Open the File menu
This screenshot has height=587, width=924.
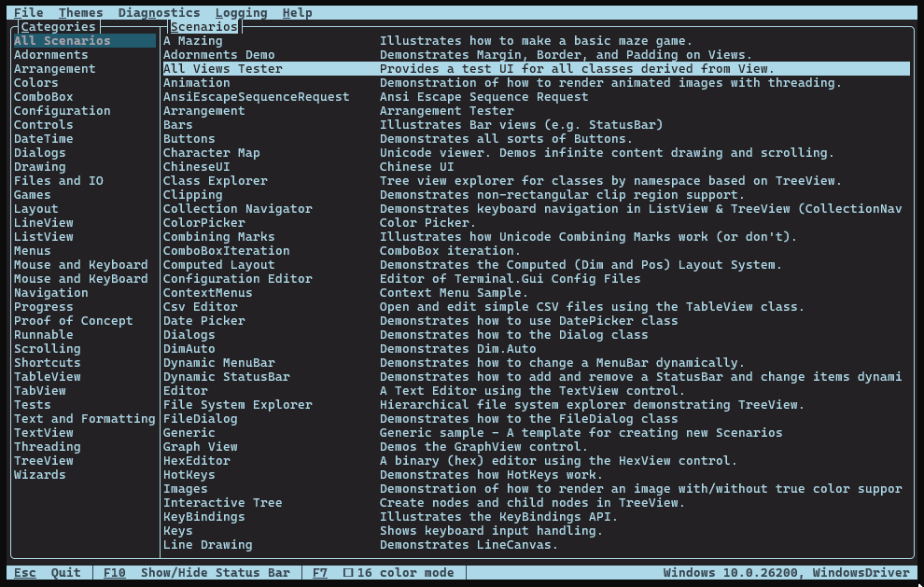point(28,13)
